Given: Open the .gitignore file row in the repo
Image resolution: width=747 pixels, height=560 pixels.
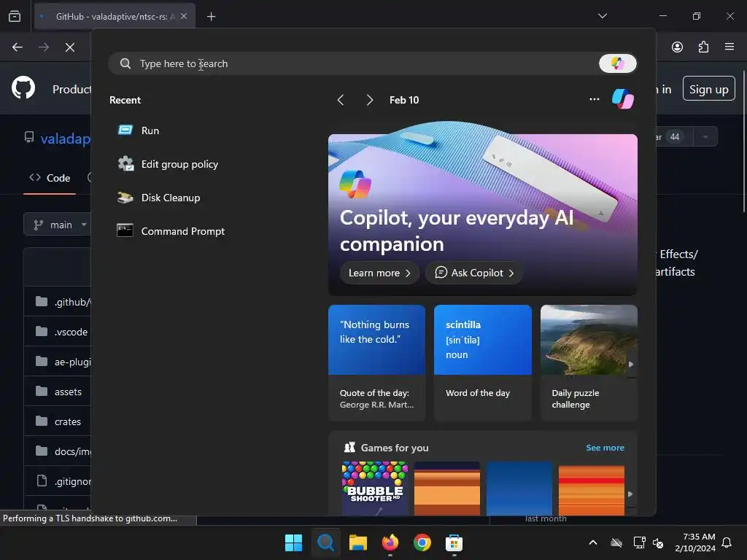Looking at the screenshot, I should pos(57,481).
